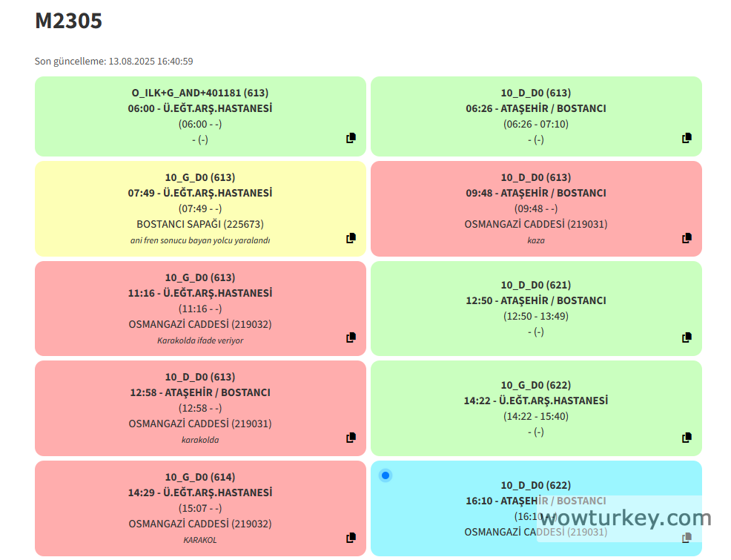The image size is (731, 560).
Task: Click the 10_G_D0 (614) trip title
Action: pos(200,477)
